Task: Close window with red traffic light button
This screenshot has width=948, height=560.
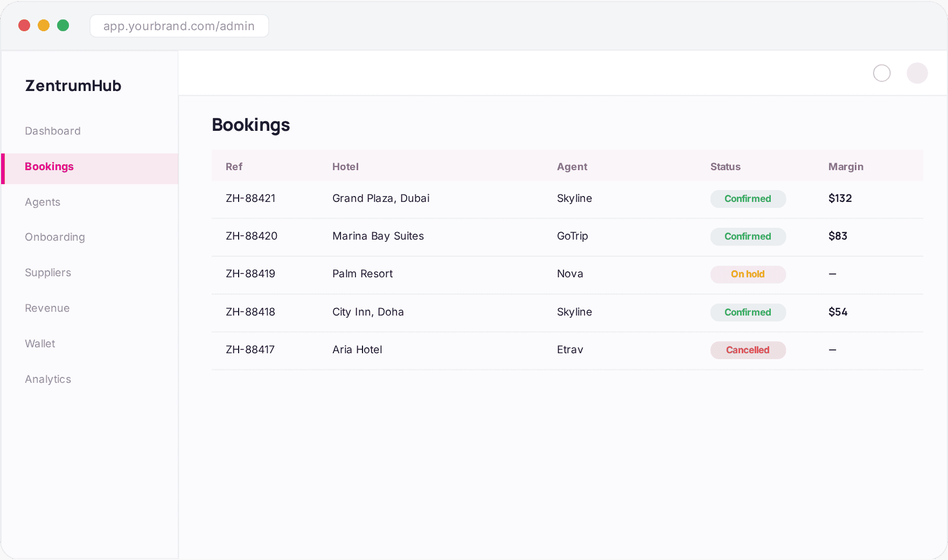Action: (x=24, y=25)
